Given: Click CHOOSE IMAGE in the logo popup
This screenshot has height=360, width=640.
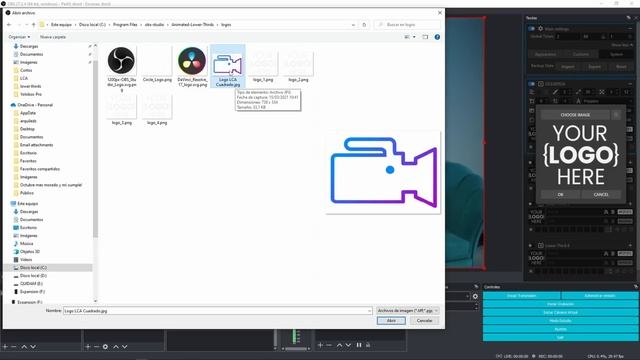Looking at the screenshot, I should 575,115.
